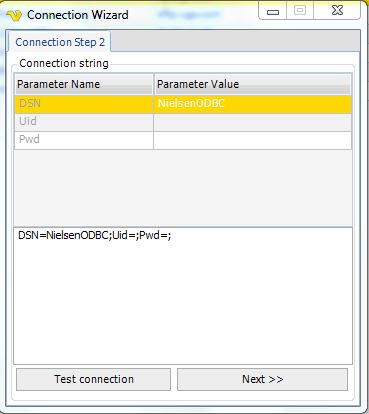Viewport: 369px width, 414px height.
Task: Click the Parameter Name column header
Action: [x=84, y=84]
